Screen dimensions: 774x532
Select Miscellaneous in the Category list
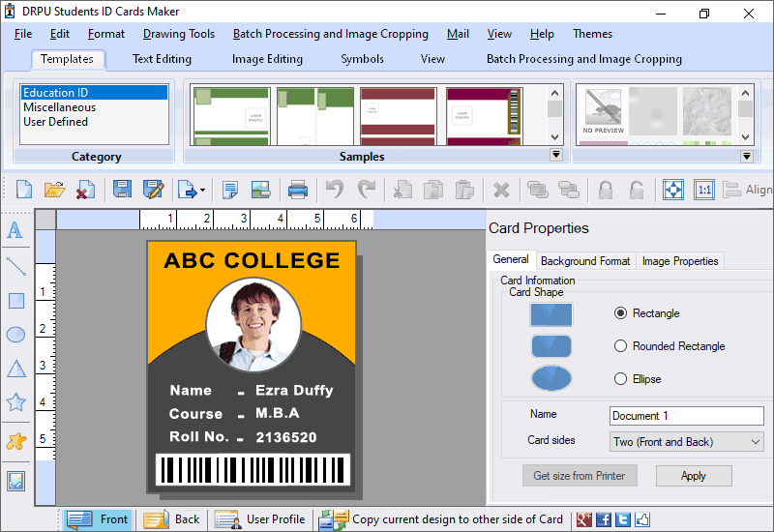(94, 107)
